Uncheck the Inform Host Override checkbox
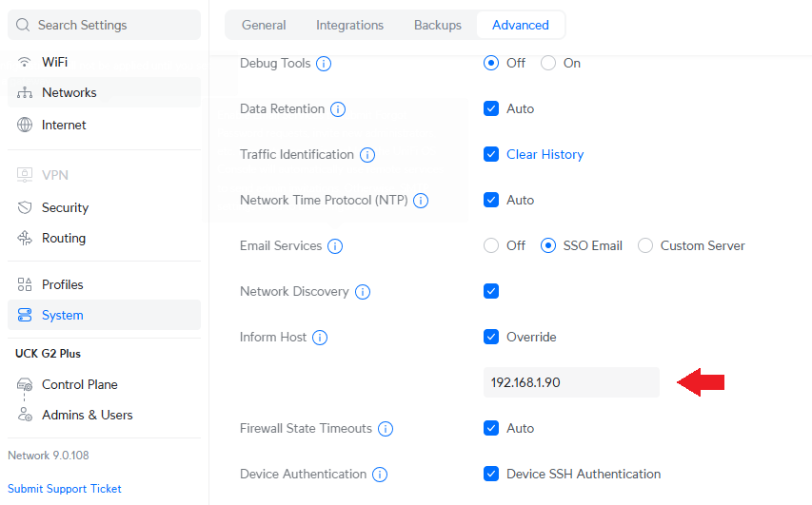This screenshot has height=505, width=812. [491, 338]
